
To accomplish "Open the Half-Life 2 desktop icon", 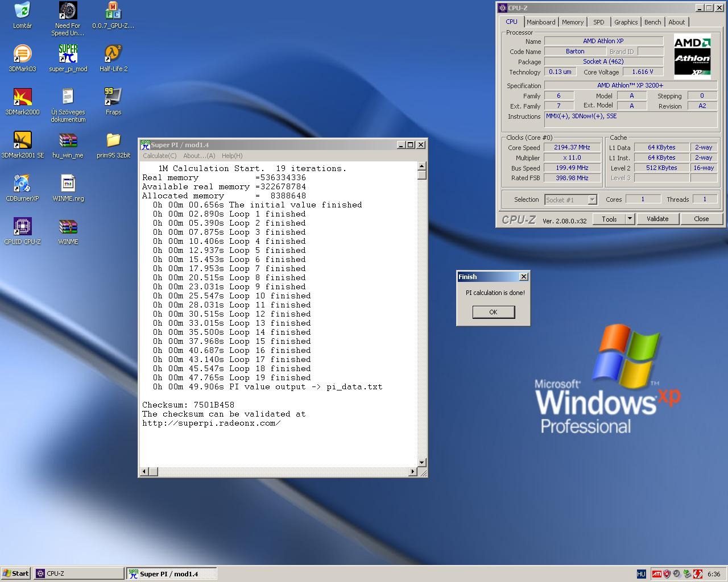I will tap(113, 55).
